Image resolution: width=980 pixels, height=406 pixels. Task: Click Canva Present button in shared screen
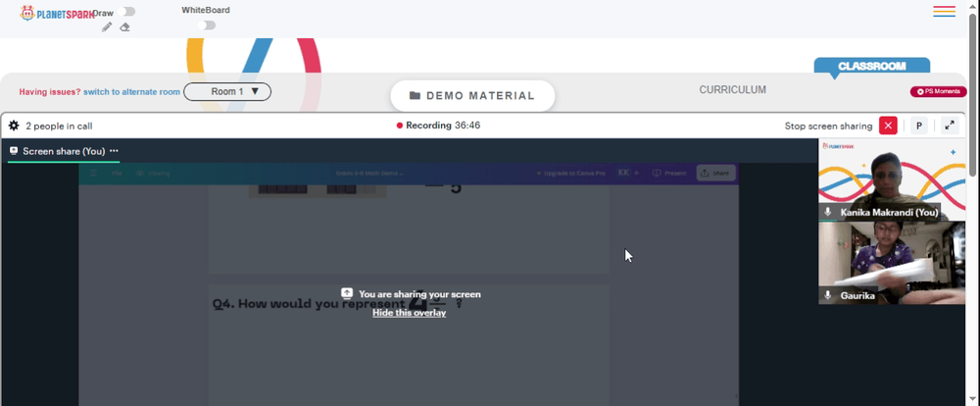pyautogui.click(x=669, y=173)
